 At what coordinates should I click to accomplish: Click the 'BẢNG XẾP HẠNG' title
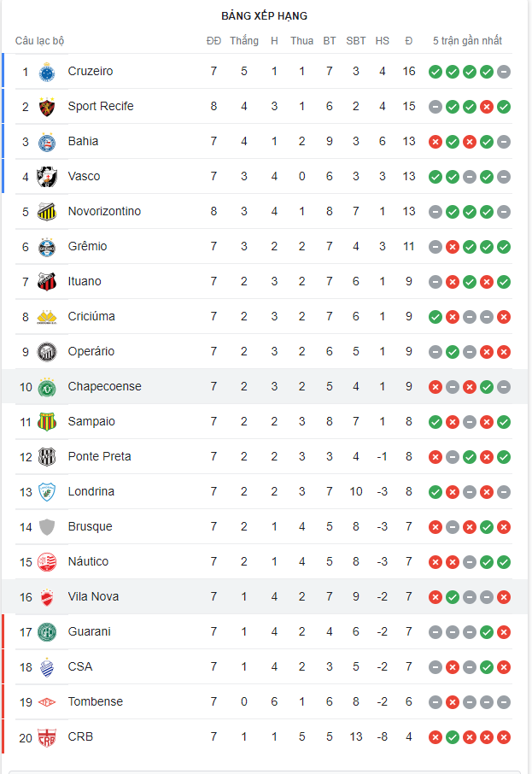(264, 16)
